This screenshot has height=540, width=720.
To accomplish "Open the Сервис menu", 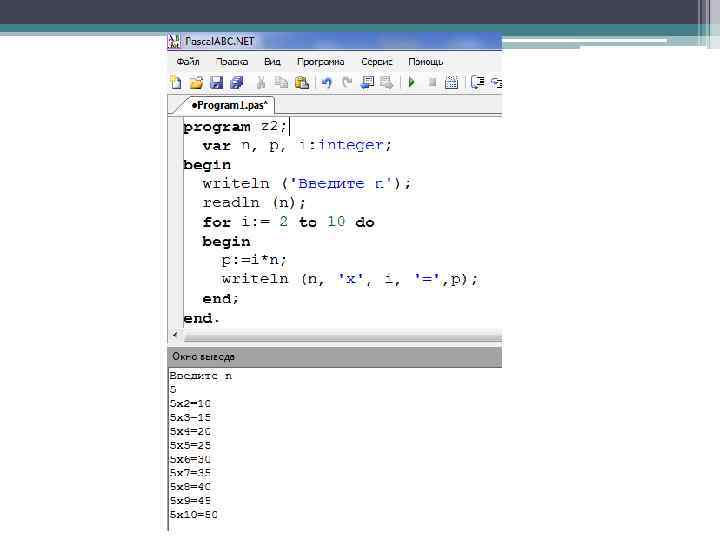I will click(x=377, y=62).
